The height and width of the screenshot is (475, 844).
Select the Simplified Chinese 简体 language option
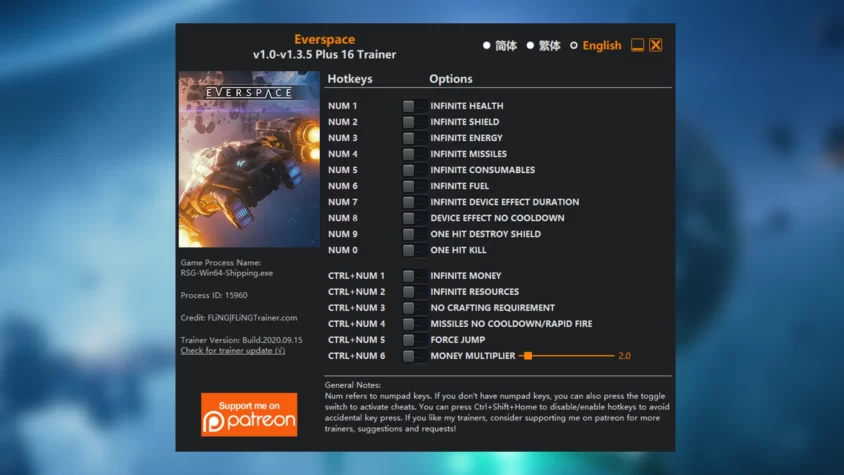[500, 46]
